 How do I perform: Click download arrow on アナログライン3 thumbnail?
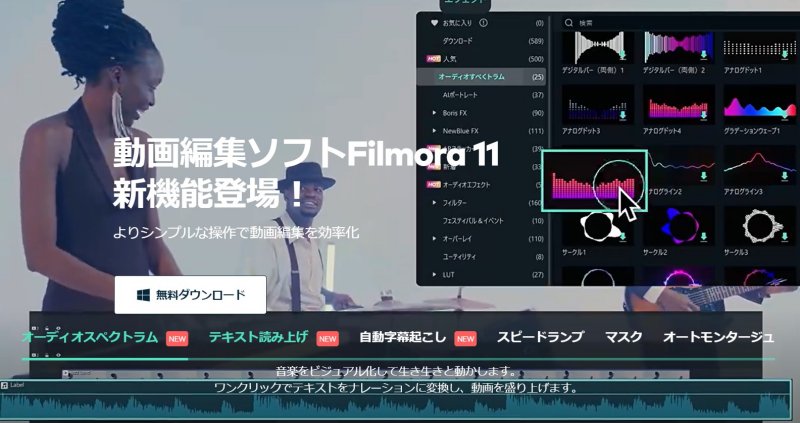[785, 177]
